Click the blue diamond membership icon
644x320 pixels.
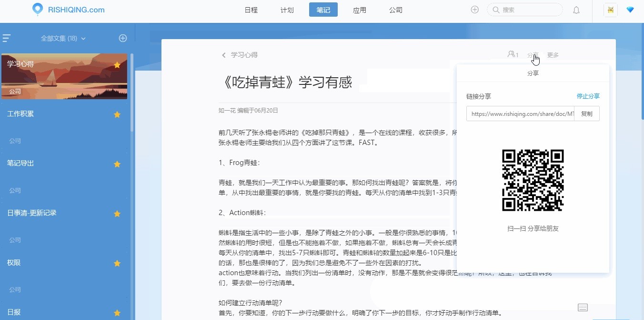tap(630, 10)
